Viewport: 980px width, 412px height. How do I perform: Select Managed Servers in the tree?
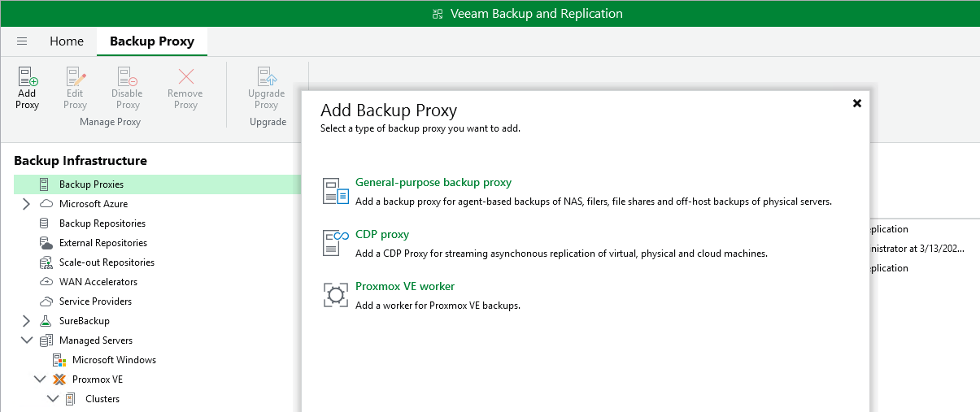point(96,340)
